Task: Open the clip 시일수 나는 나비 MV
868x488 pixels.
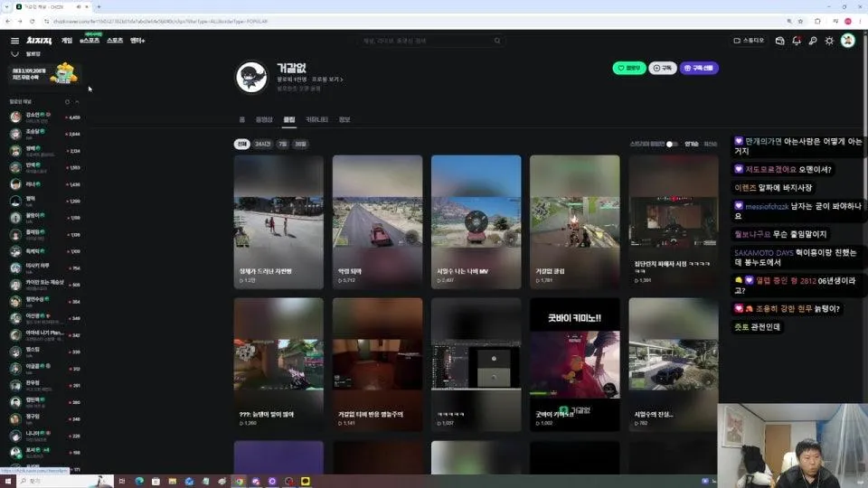Action: (476, 222)
